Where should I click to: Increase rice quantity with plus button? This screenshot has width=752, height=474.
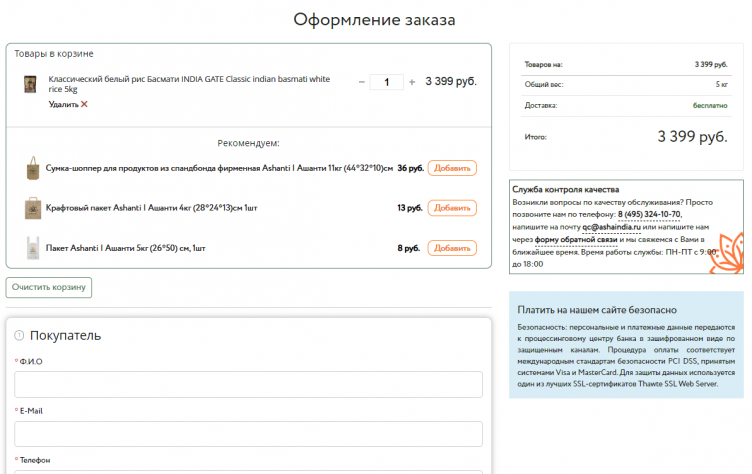(x=412, y=82)
